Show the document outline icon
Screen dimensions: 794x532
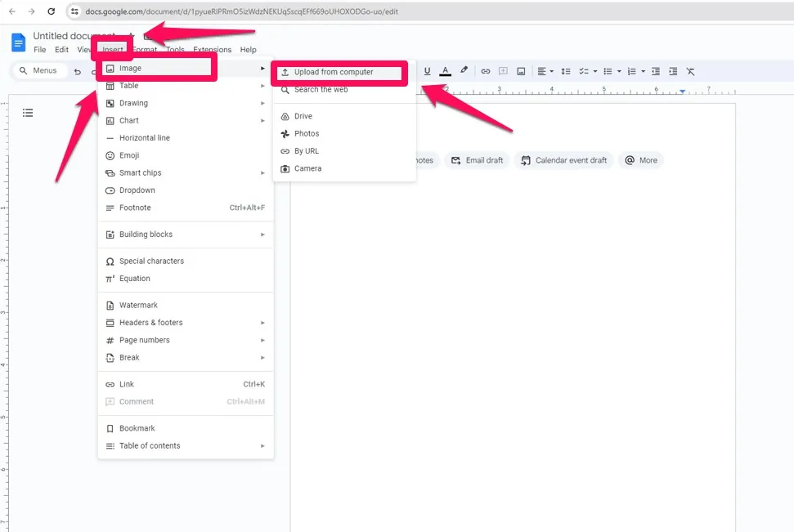click(x=28, y=113)
